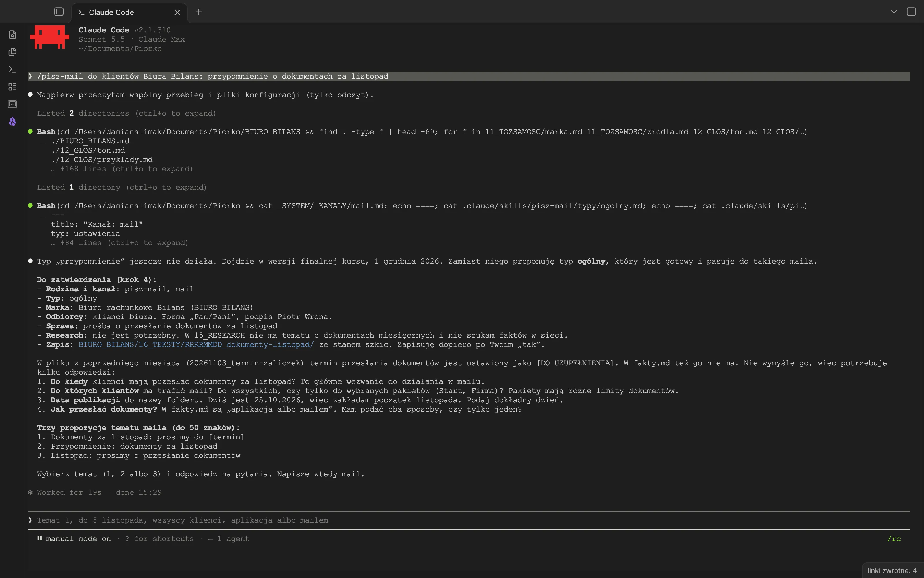Expand the '+168 lines' collapsed output
The width and height of the screenshot is (924, 578).
click(x=122, y=169)
